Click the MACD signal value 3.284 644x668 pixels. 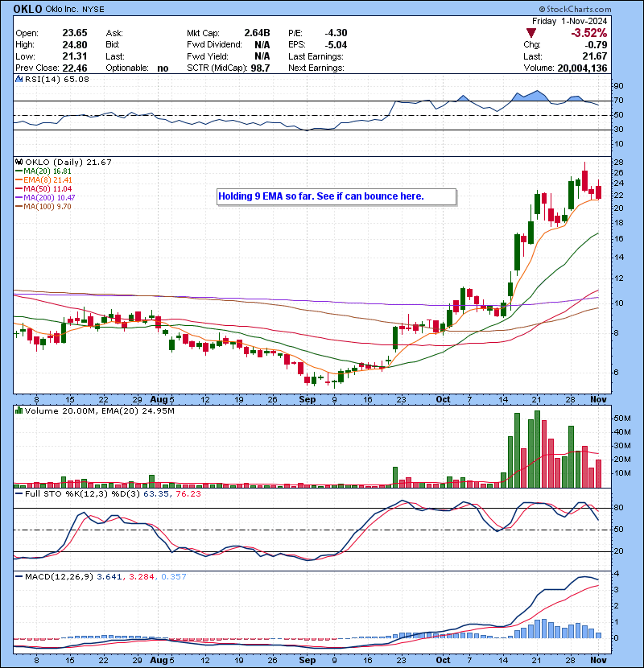coord(142,576)
